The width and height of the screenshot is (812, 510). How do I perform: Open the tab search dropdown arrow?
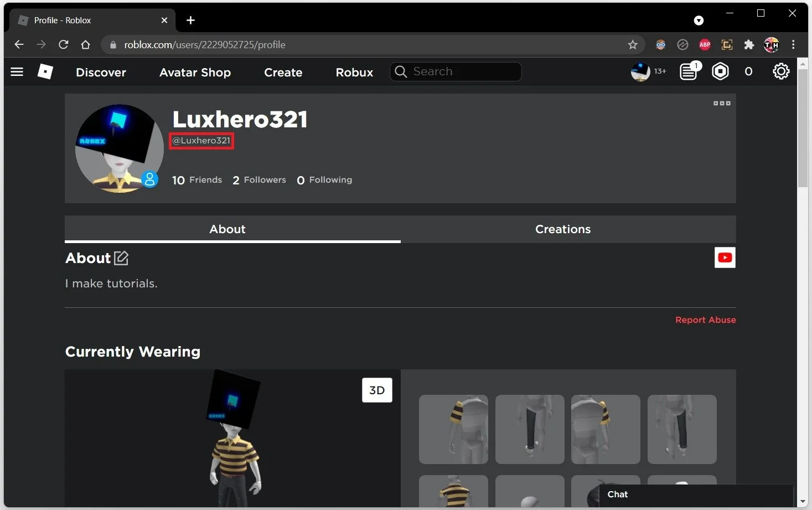point(699,20)
